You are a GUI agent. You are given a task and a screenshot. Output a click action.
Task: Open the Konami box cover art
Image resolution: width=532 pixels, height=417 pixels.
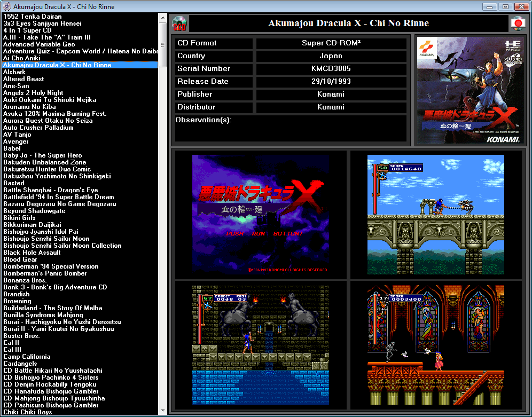468,90
